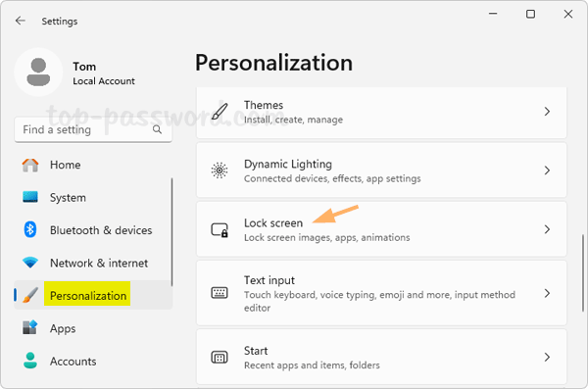Click the main panel vertical scrollbar
Screen dimensions: 588x389
pos(583,272)
